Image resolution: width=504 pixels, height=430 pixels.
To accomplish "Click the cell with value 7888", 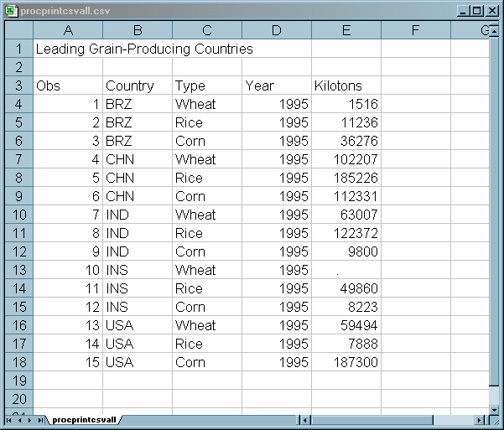I will [x=346, y=344].
